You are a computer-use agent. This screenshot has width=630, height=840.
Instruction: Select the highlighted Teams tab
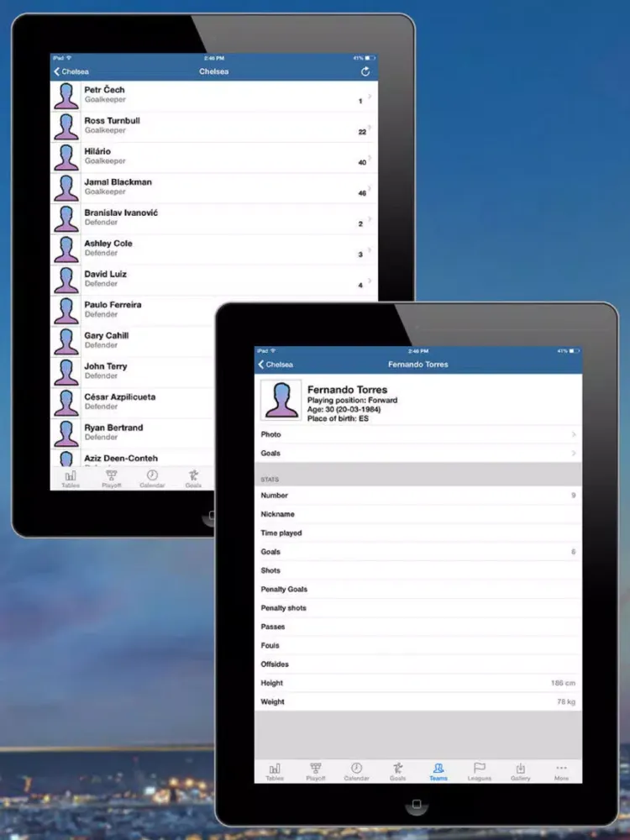tap(438, 772)
